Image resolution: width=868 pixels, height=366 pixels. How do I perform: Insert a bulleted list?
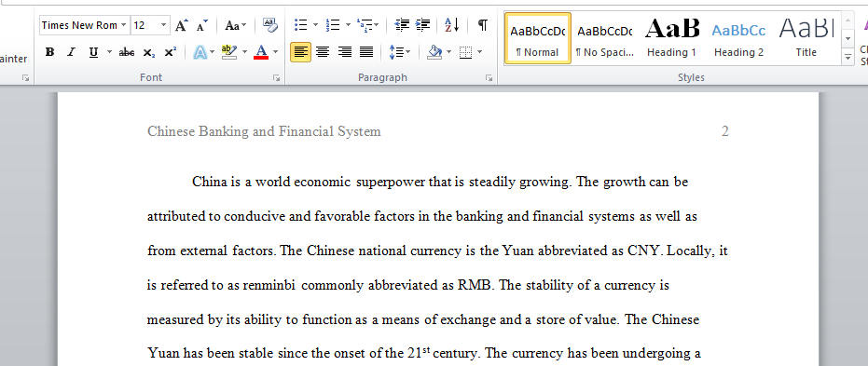300,25
